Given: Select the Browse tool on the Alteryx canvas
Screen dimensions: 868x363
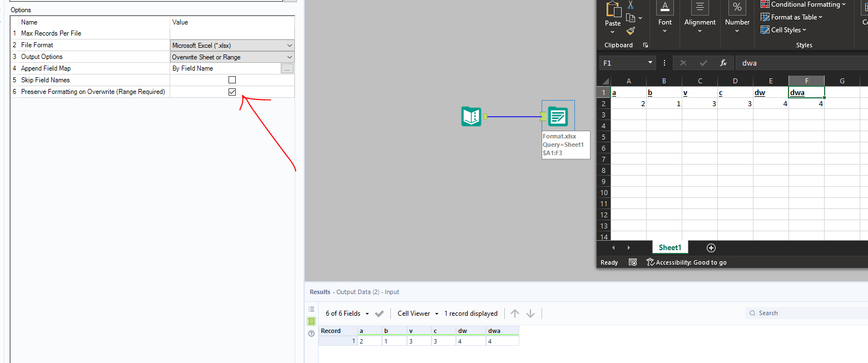Looking at the screenshot, I should point(470,117).
